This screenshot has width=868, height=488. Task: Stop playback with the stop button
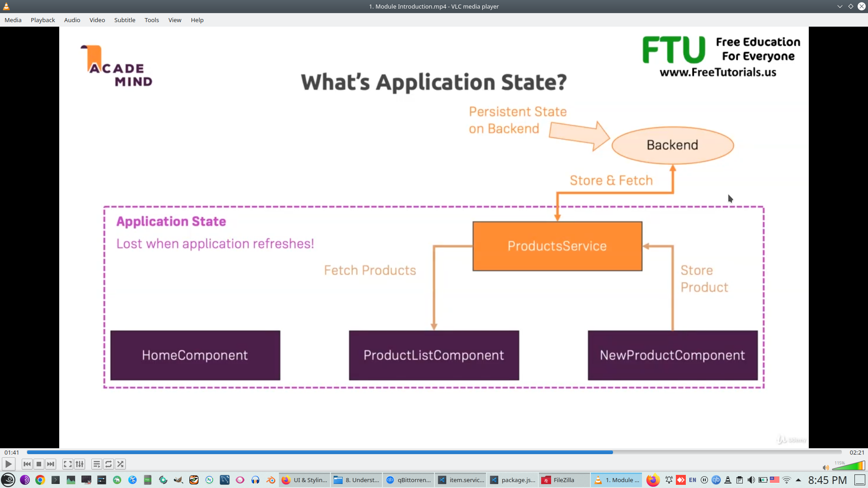(39, 464)
